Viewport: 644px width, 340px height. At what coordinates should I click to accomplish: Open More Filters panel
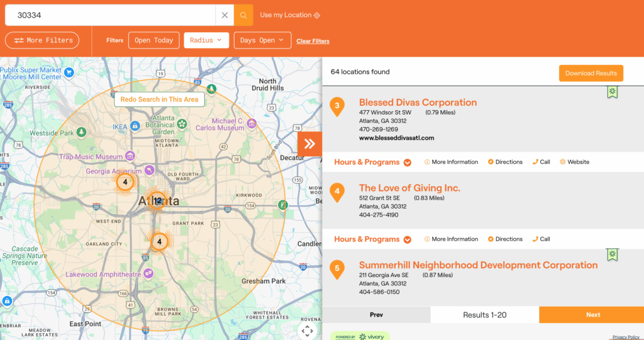pyautogui.click(x=42, y=40)
